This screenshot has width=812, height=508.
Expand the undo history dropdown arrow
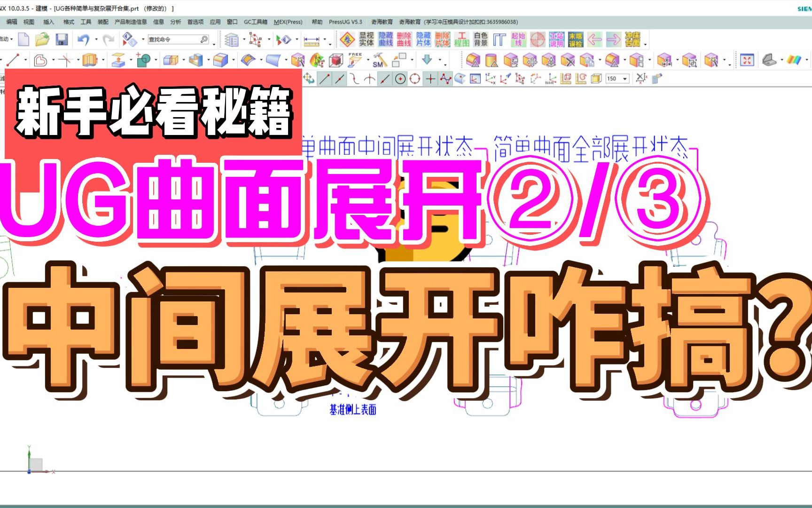[x=96, y=40]
